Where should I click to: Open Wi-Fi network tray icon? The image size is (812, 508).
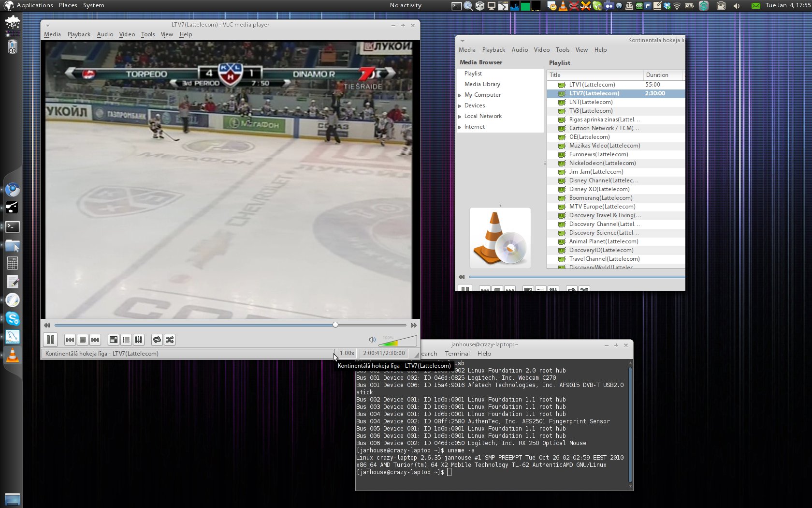(x=677, y=6)
